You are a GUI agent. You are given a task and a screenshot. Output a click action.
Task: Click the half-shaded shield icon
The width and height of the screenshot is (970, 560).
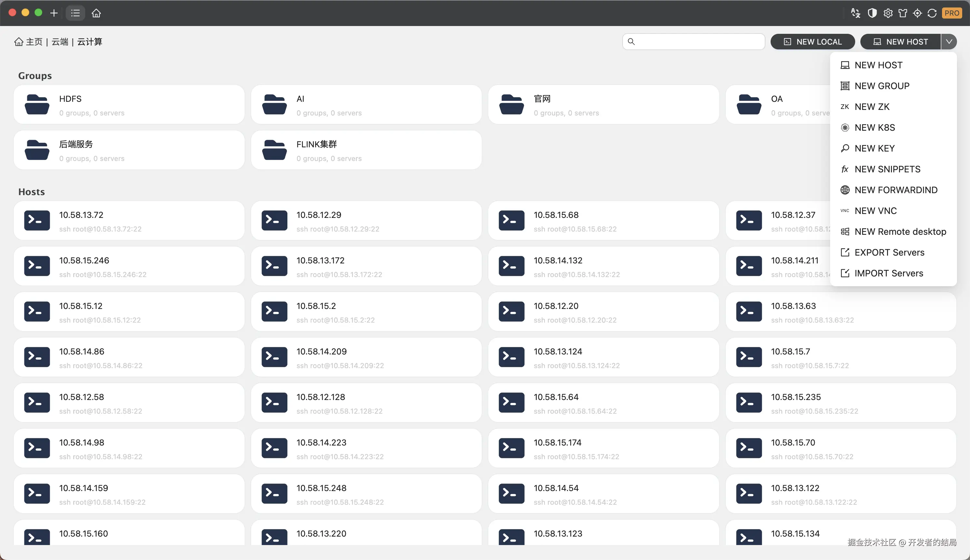[x=872, y=13]
